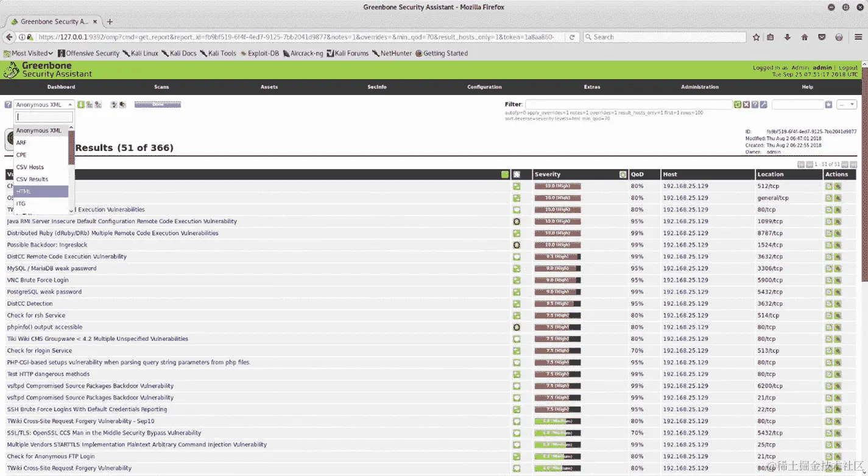Click the green download report icon
The image size is (868, 476).
click(81, 105)
